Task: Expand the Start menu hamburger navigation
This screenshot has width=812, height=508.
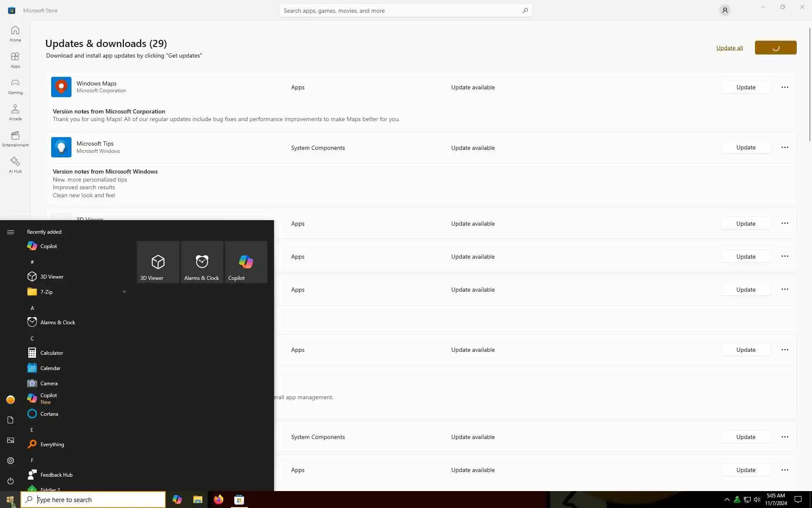Action: click(x=11, y=232)
